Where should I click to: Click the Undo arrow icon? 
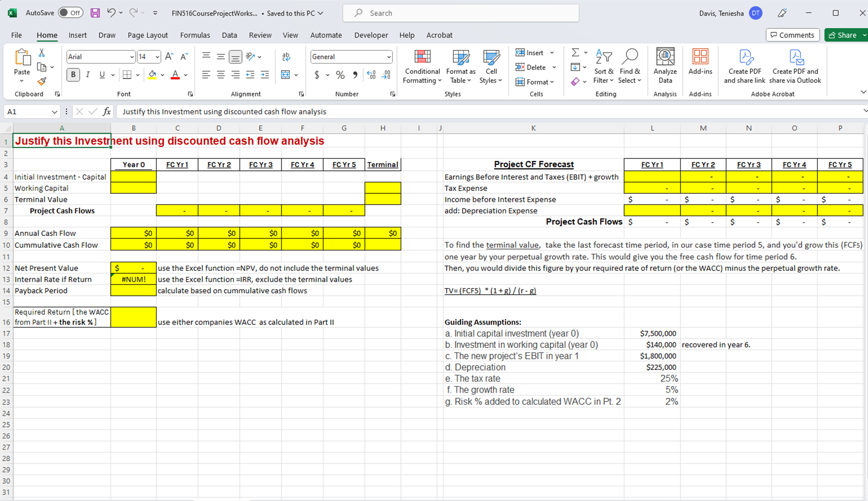pos(111,13)
